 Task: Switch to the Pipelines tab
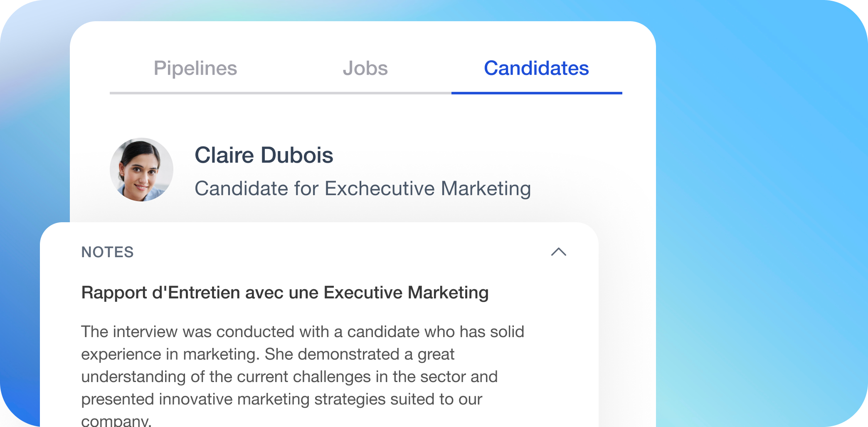(x=195, y=68)
